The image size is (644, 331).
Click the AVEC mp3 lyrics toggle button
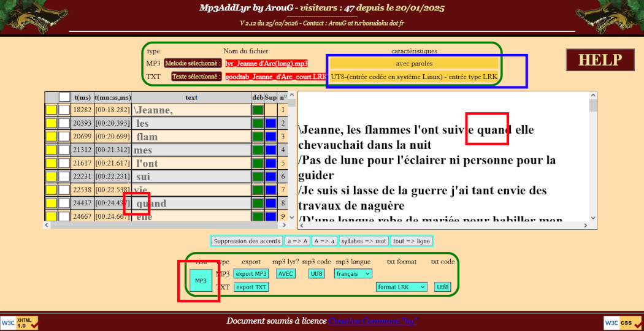[285, 274]
